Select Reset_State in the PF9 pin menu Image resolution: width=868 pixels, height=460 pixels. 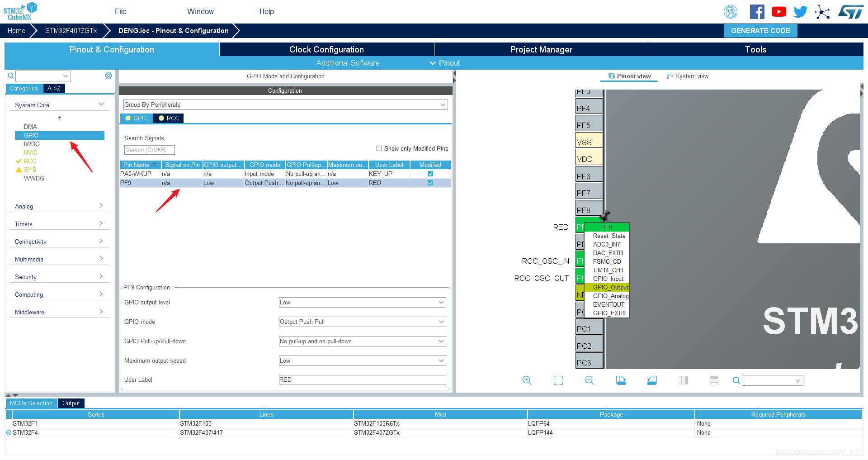(x=609, y=236)
